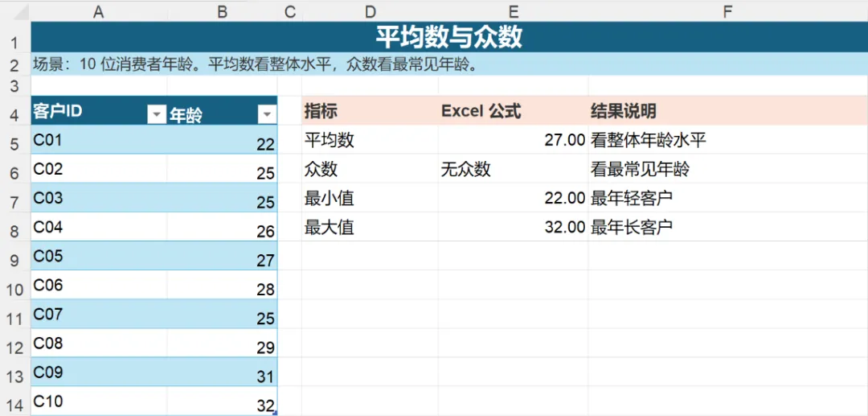Screen dimensions: 868x416
Task: Select age value 32 in row C10
Action: click(x=222, y=401)
